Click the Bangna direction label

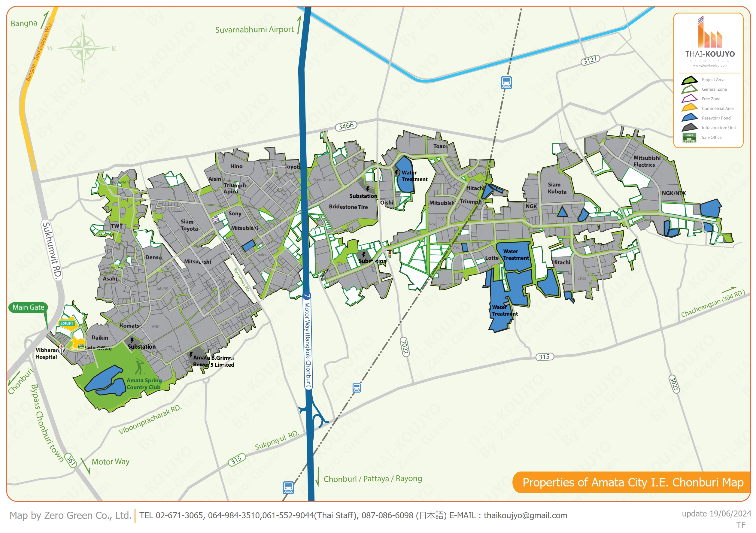[x=24, y=23]
